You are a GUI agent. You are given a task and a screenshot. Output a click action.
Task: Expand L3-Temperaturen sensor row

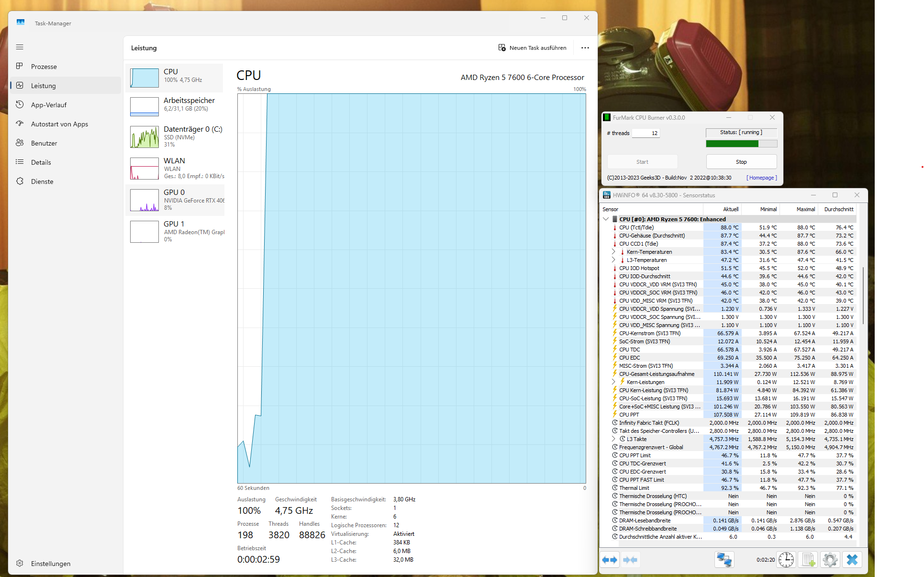point(613,260)
